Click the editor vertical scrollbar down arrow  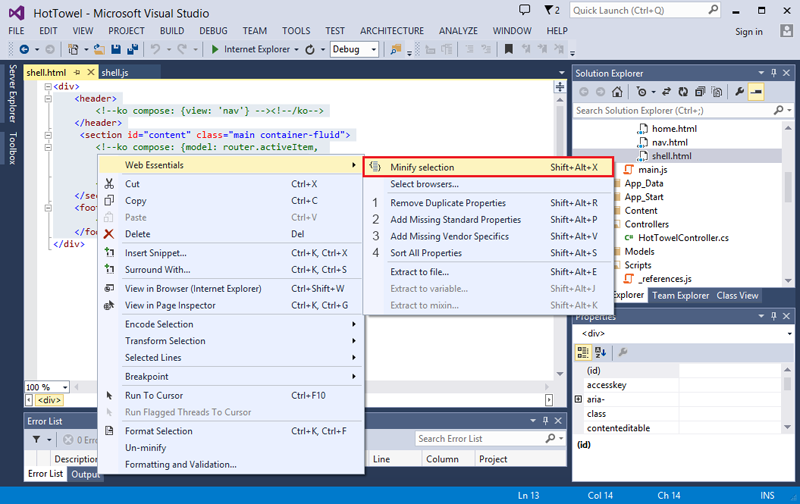560,374
